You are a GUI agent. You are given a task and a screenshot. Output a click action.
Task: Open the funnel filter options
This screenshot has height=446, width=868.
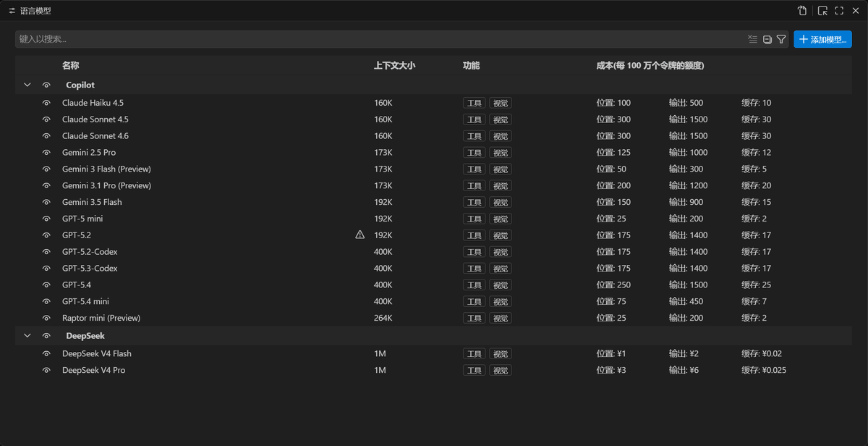point(781,39)
